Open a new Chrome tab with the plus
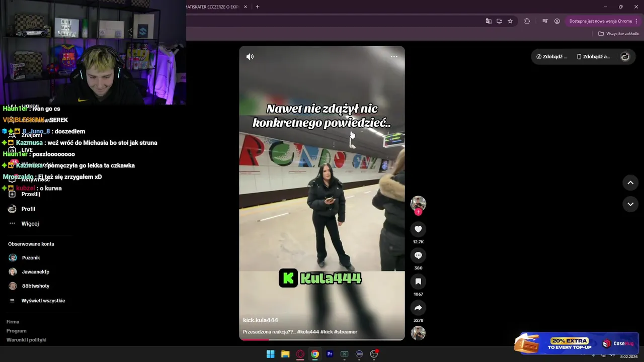This screenshot has height=362, width=644. tap(258, 7)
